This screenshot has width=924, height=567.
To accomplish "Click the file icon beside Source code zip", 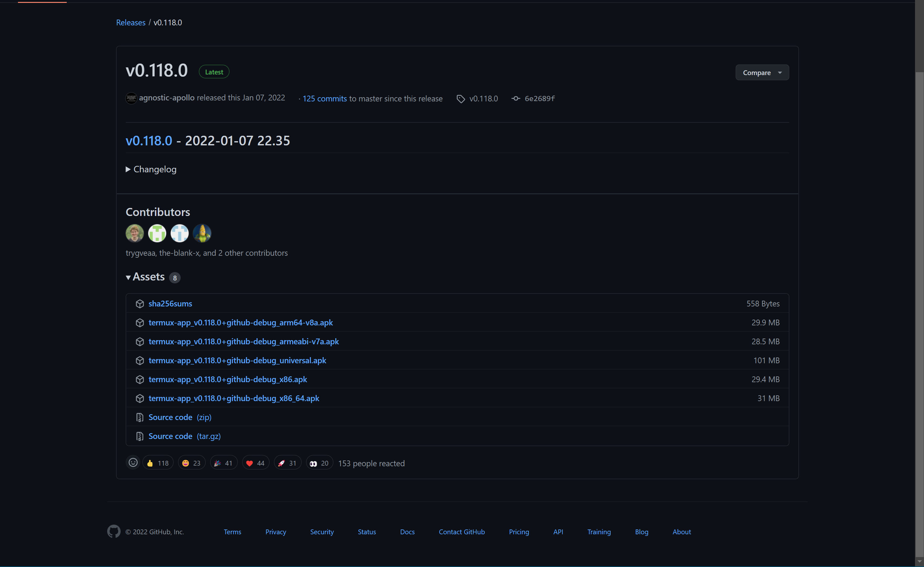I will point(140,417).
